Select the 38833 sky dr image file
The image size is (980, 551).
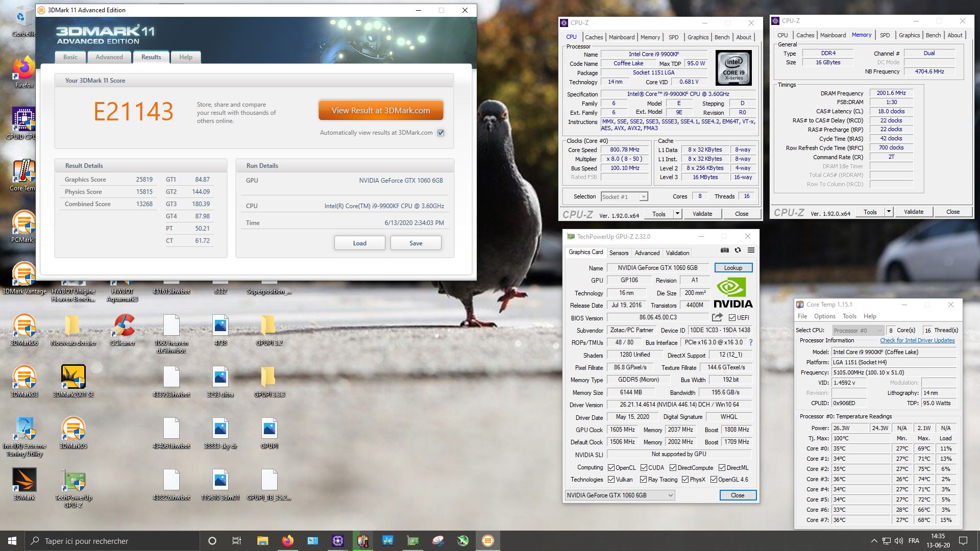tap(220, 432)
